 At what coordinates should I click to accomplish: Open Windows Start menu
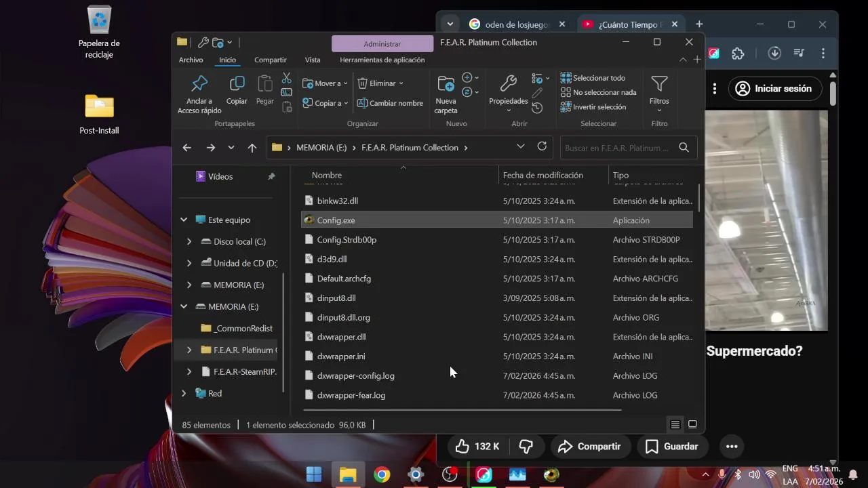tap(314, 474)
